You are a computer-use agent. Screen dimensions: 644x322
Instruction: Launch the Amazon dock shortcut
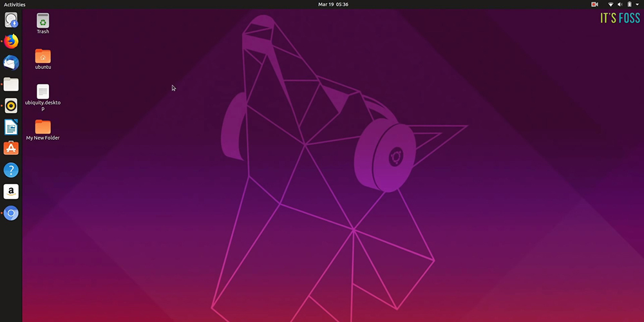pos(11,191)
